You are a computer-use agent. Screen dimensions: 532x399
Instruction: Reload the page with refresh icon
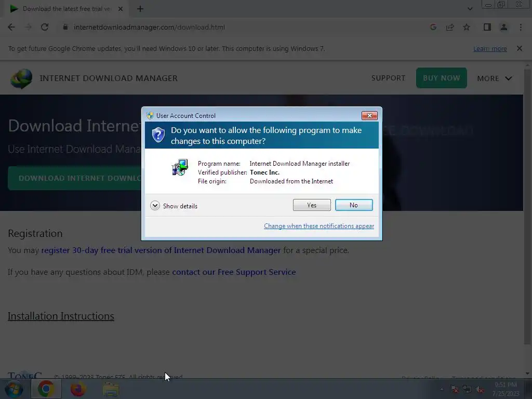click(45, 27)
